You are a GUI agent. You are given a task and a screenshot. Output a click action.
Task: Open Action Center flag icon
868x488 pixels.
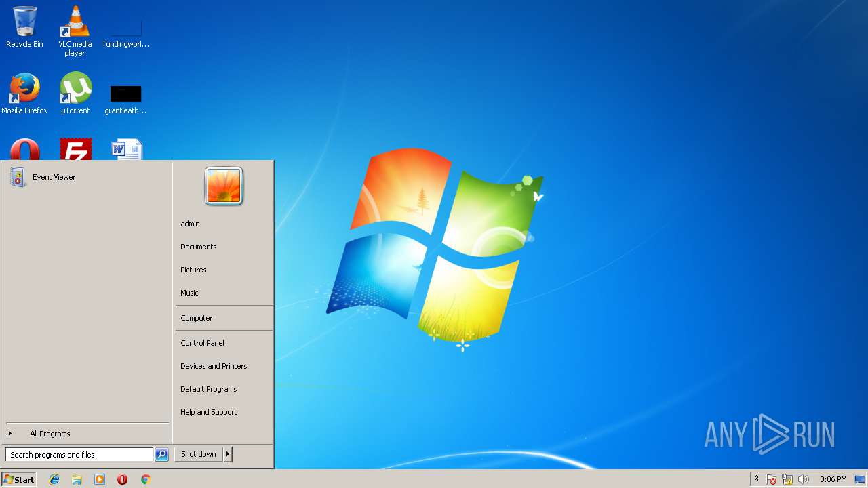772,479
